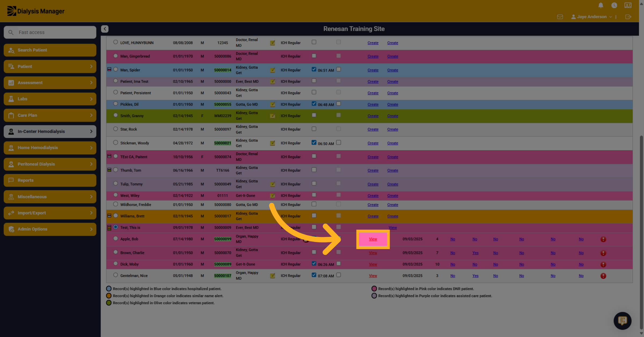Viewport: 644px width, 337px height.
Task: Click the Fast access search field
Action: tap(50, 32)
